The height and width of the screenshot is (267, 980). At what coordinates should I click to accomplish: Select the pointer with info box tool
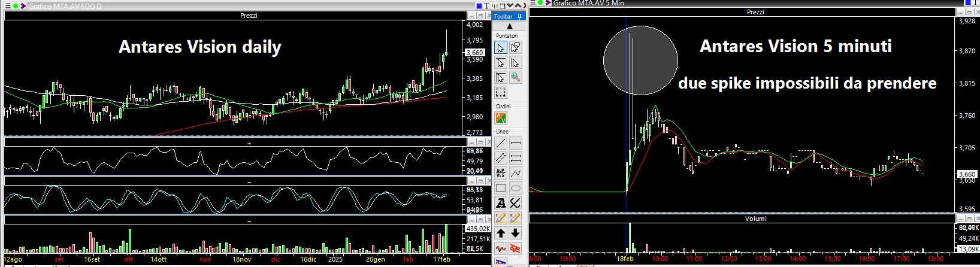pyautogui.click(x=515, y=47)
